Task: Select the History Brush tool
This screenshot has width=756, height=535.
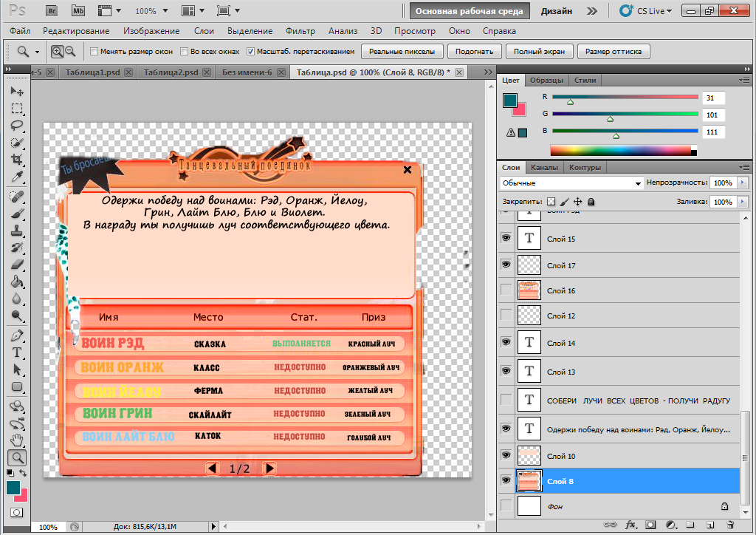Action: 17,248
